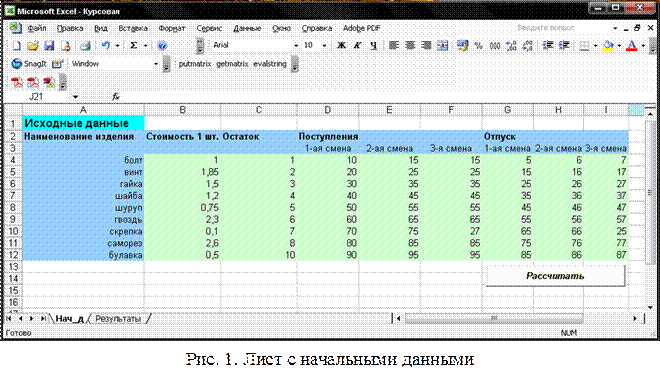Run putmatrix toolbar command
This screenshot has width=660, height=372.
pos(194,64)
